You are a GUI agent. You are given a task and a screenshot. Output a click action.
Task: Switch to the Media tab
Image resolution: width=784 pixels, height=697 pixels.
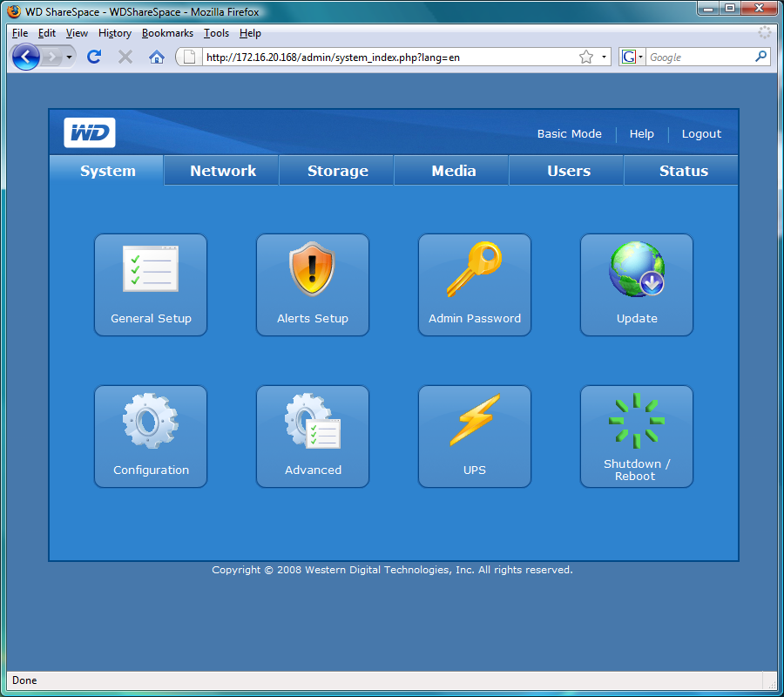pos(452,171)
